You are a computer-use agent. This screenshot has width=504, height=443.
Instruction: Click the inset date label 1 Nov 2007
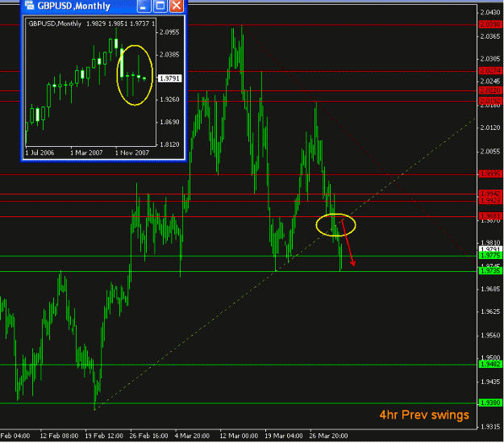tap(132, 153)
